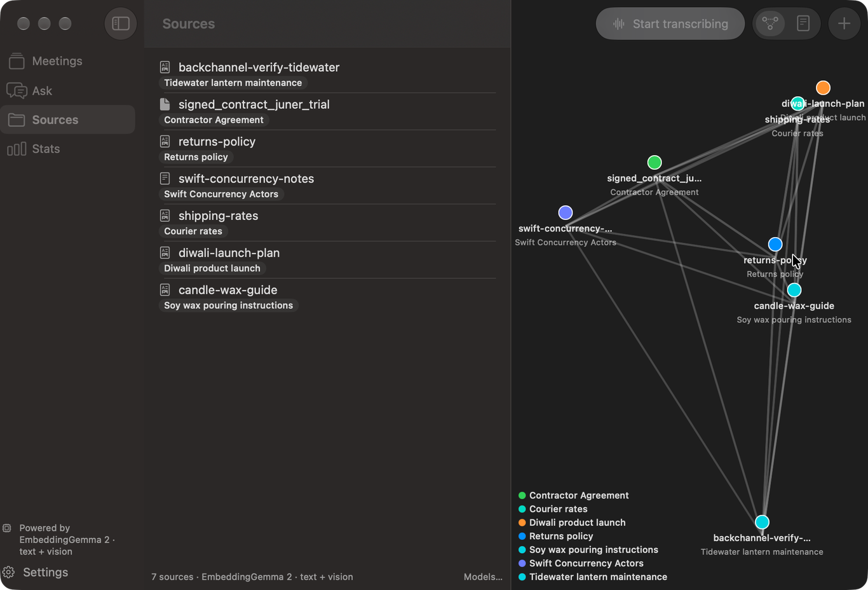Image resolution: width=868 pixels, height=590 pixels.
Task: Select the cyan backchannel-verify graph node
Action: (x=762, y=522)
